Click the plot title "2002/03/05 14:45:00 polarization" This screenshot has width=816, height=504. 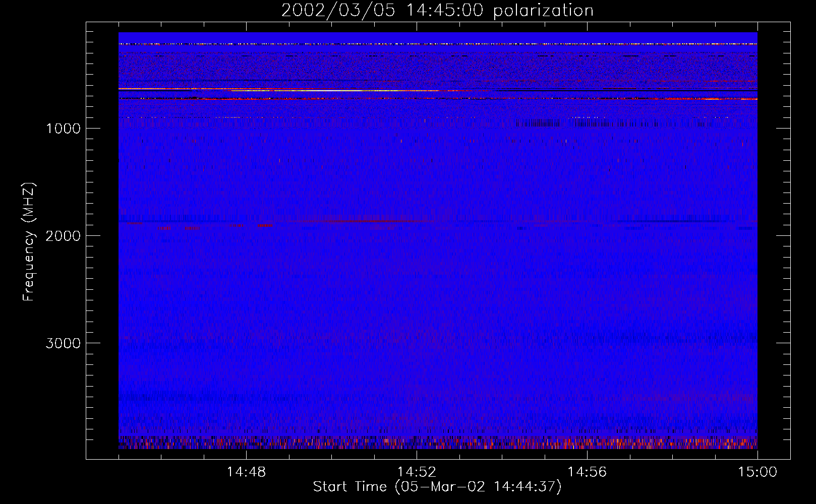pyautogui.click(x=437, y=11)
